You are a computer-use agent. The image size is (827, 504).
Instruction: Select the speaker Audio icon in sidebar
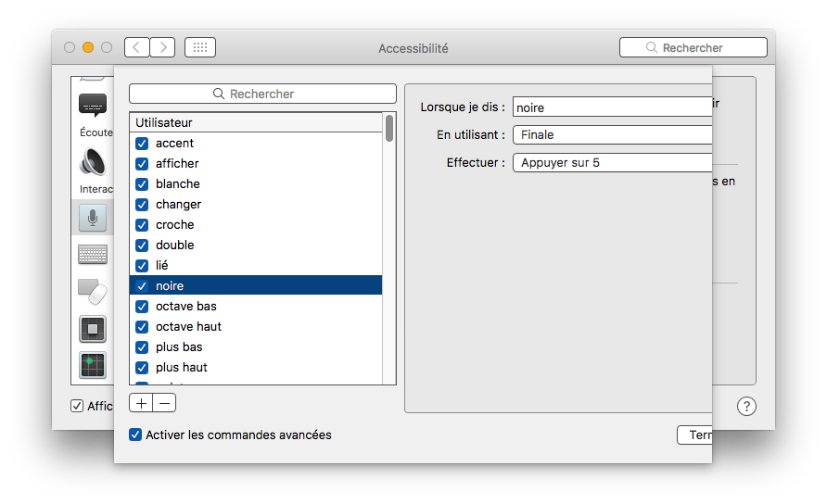tap(92, 161)
